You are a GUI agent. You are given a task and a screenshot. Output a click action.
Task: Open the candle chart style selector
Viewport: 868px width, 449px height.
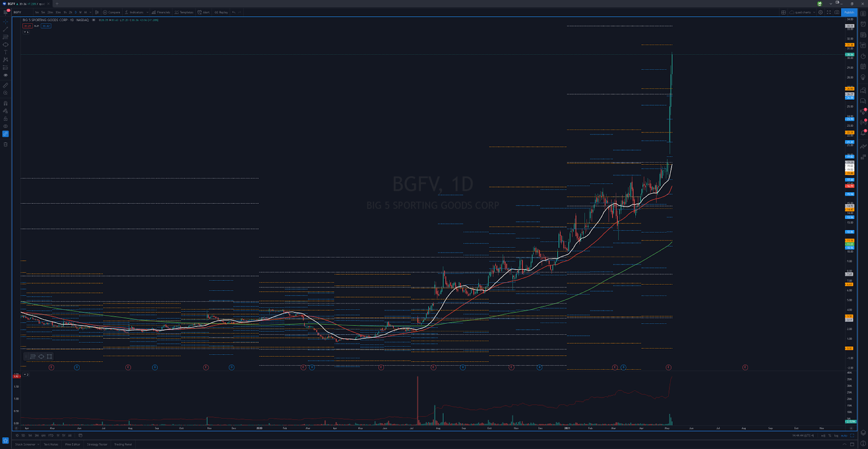[97, 12]
